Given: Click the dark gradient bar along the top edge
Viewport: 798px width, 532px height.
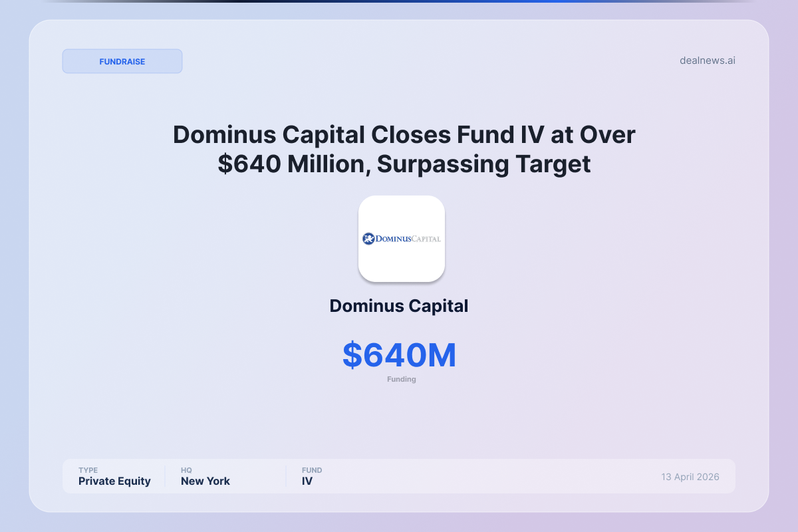Looking at the screenshot, I should 399,1.
